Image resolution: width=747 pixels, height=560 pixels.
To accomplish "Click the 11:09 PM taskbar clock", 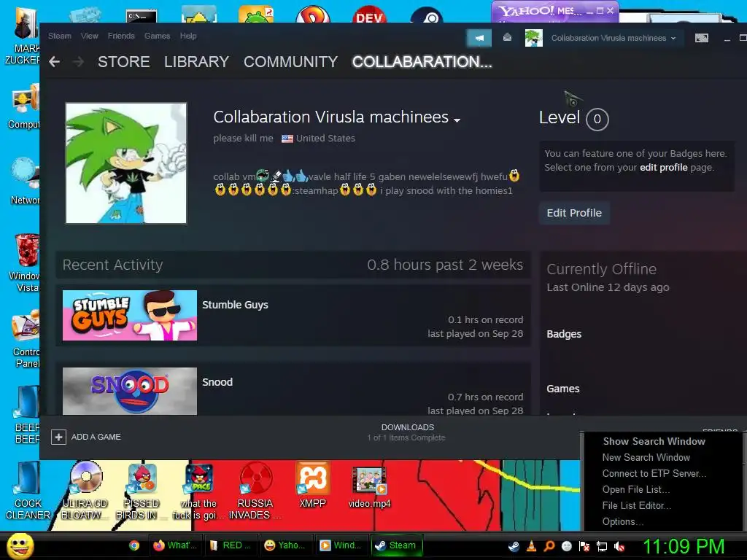I will 684,546.
